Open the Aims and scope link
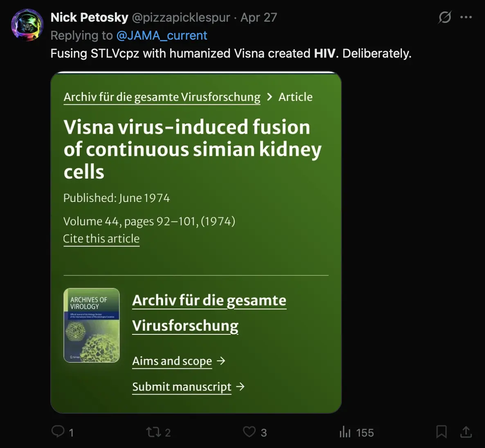 pyautogui.click(x=172, y=361)
